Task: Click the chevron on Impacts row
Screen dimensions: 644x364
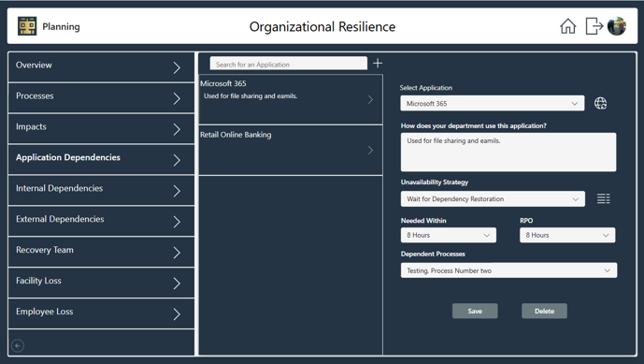Action: pyautogui.click(x=177, y=129)
